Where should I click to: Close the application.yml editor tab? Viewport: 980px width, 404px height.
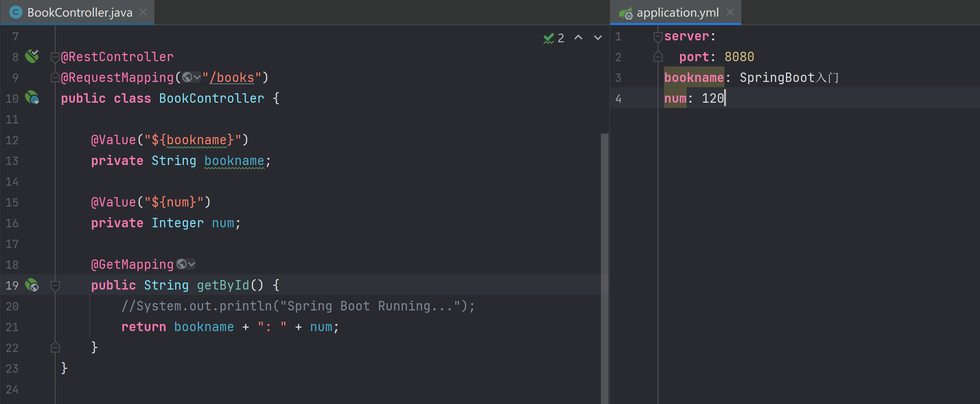click(x=730, y=12)
